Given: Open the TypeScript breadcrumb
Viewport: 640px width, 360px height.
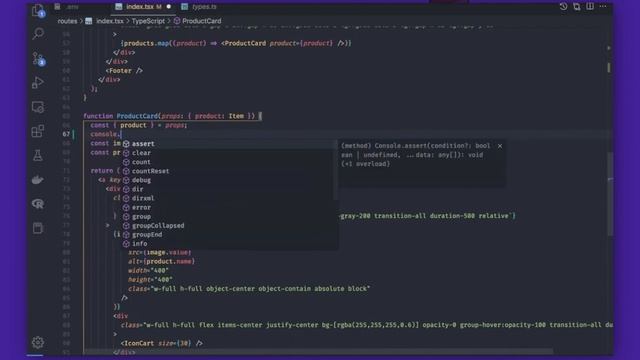Looking at the screenshot, I should coord(148,21).
